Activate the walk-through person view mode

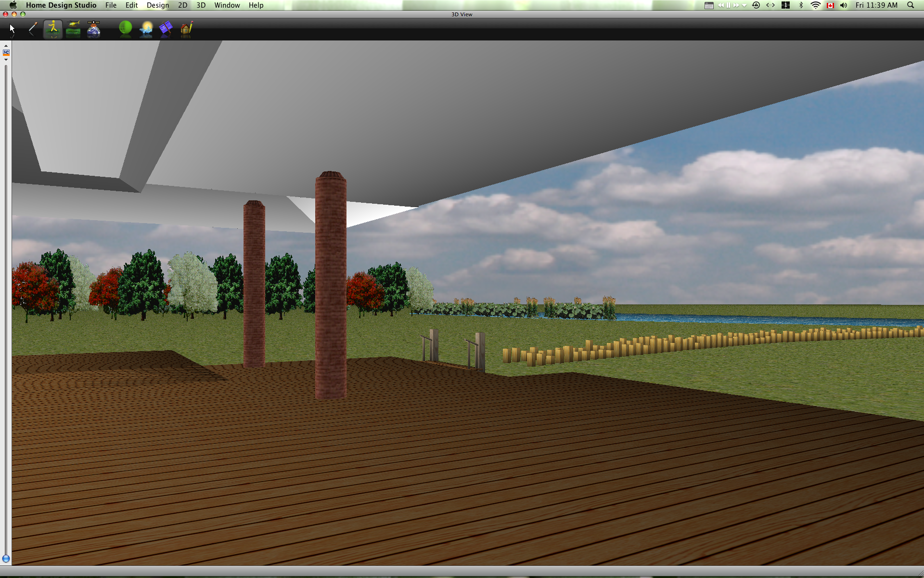point(53,29)
